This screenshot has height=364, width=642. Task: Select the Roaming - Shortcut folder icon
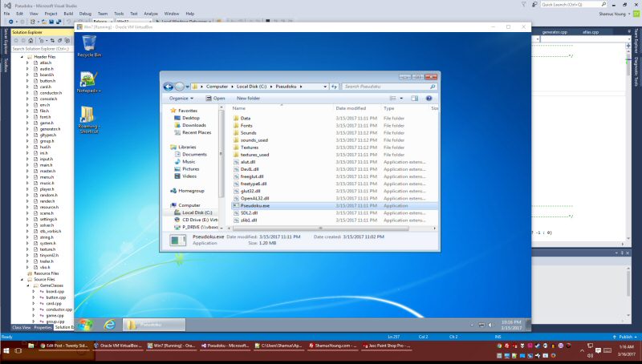pyautogui.click(x=88, y=119)
